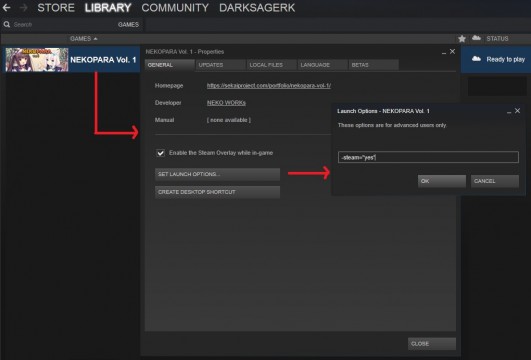Go back with the left arrow icon

[6, 7]
